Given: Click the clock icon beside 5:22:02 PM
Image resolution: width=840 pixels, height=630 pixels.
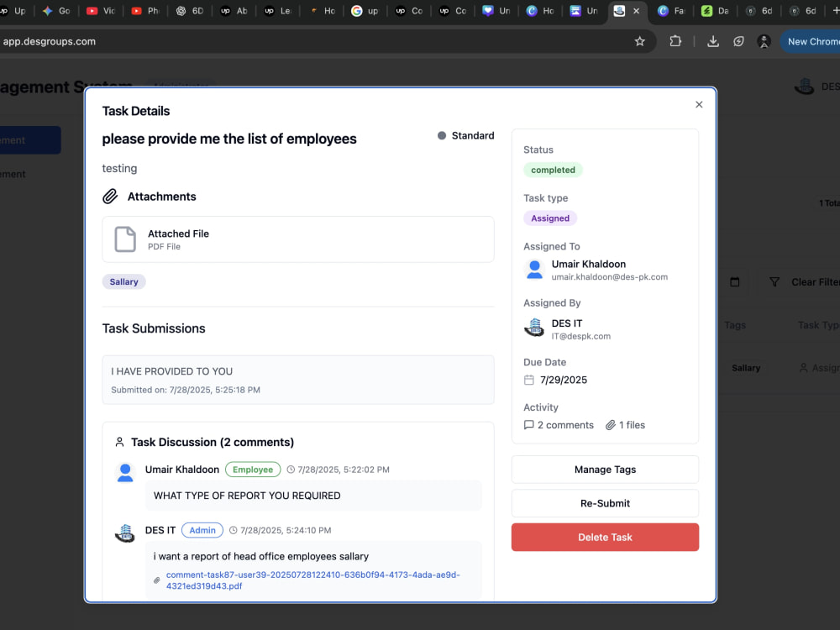Looking at the screenshot, I should coord(291,470).
